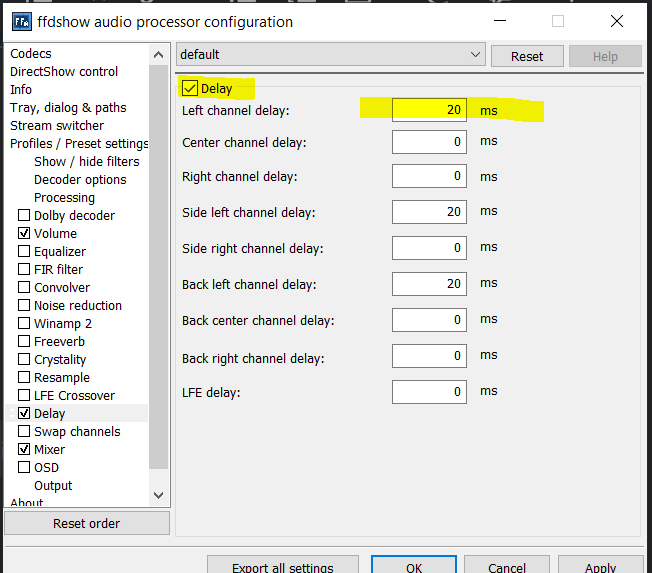
Task: Enable the Winamp 2 checkbox
Action: tap(24, 323)
